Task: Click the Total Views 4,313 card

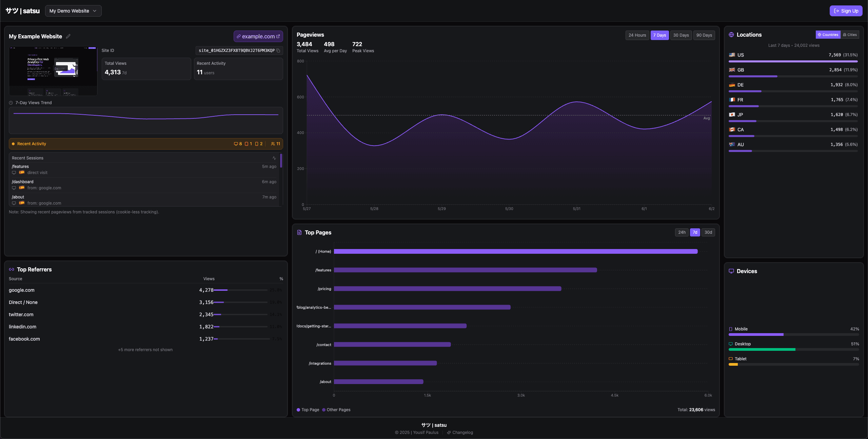Action: 146,69
